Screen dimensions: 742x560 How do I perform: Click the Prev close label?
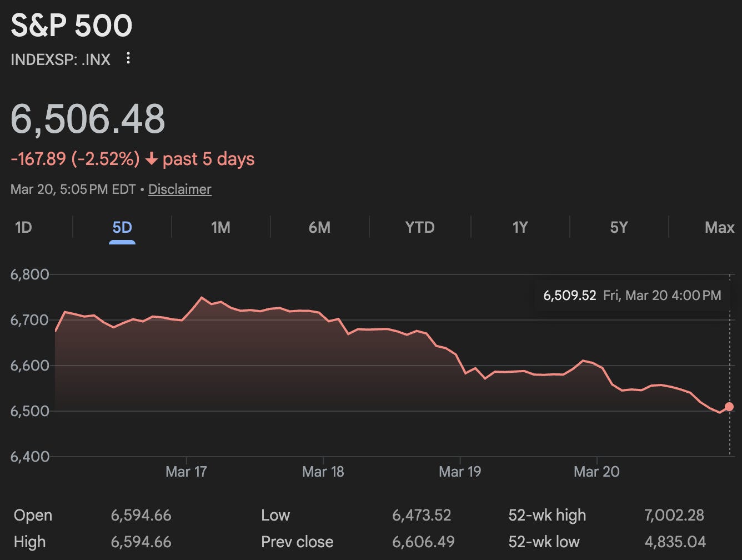(297, 542)
